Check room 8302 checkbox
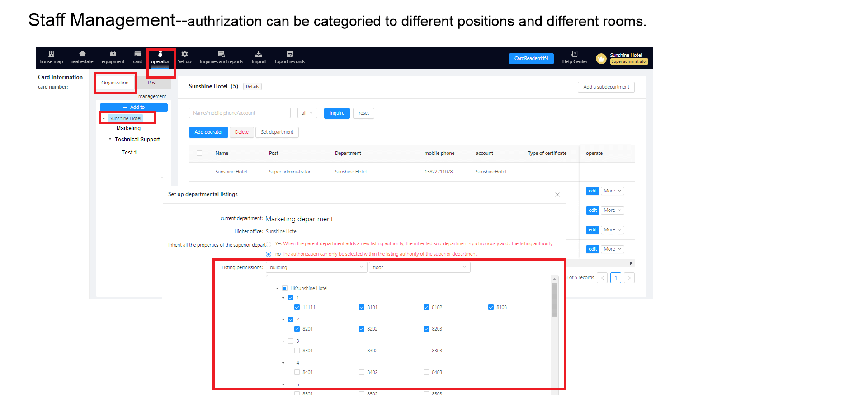 click(x=362, y=351)
